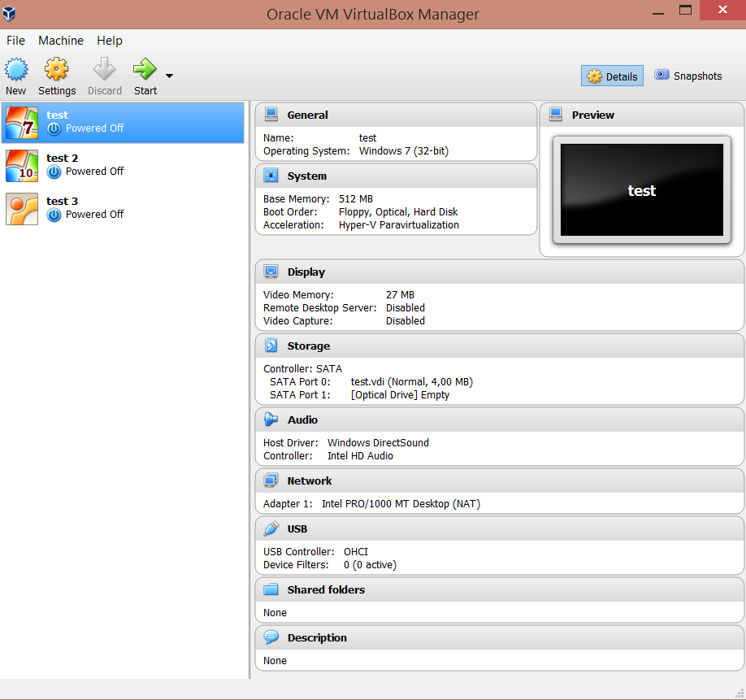Switch to the Details view

[x=613, y=76]
